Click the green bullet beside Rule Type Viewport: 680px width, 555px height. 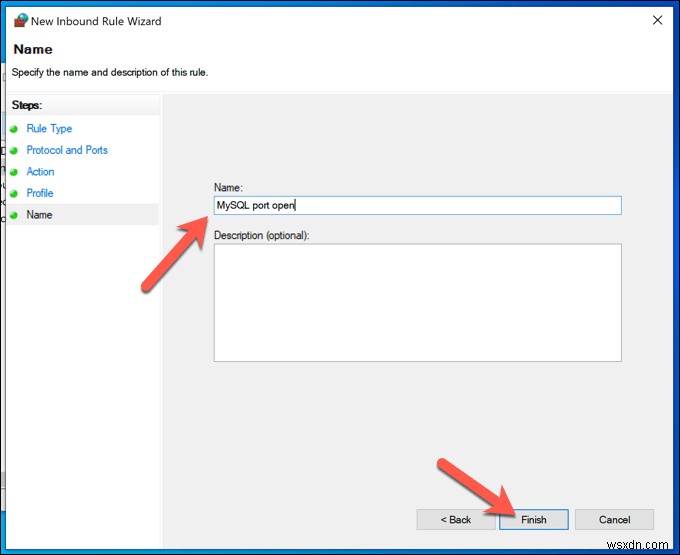(14, 129)
